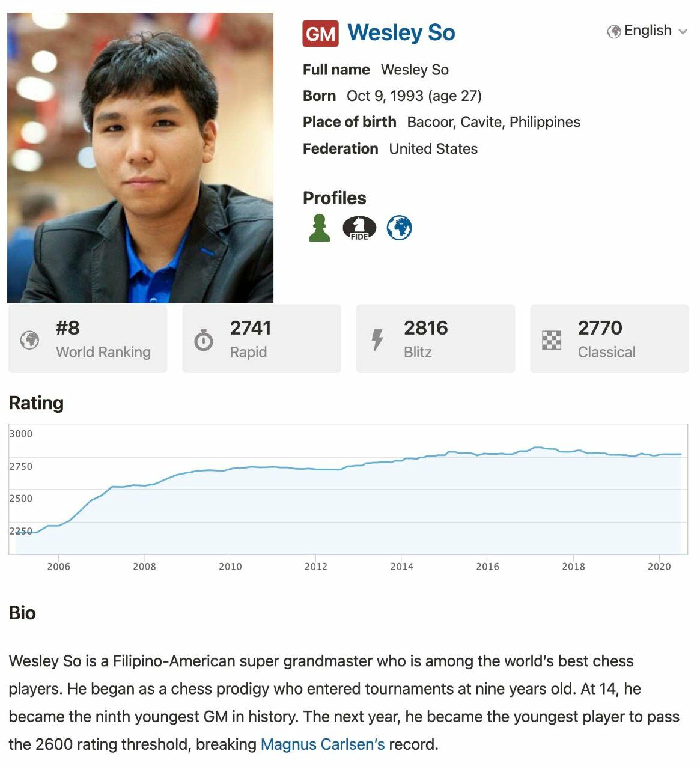
Task: Open the English language dropdown
Action: point(648,31)
